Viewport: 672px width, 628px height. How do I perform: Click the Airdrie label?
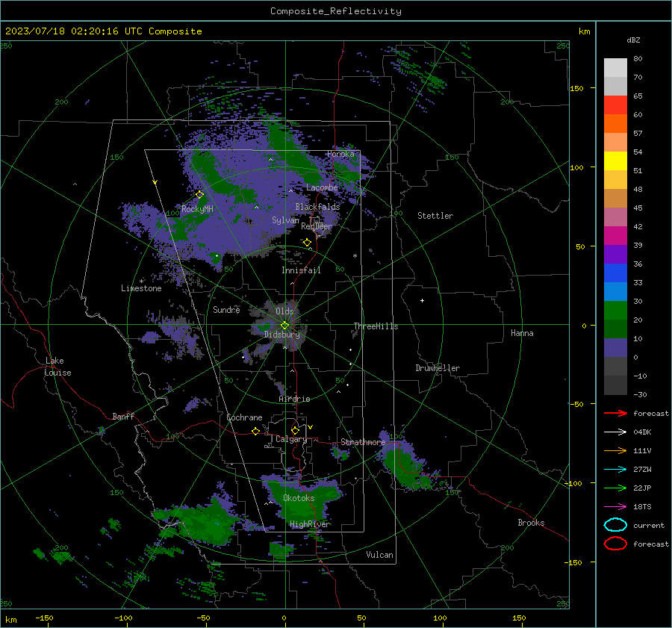pyautogui.click(x=294, y=399)
